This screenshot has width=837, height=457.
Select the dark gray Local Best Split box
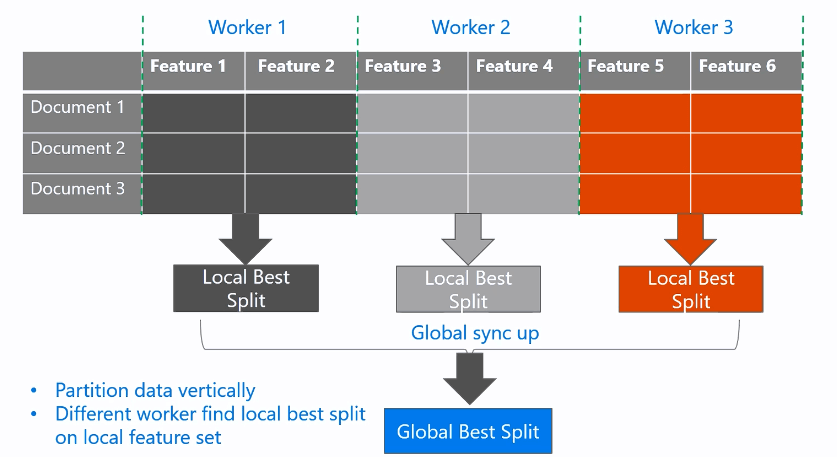(246, 288)
